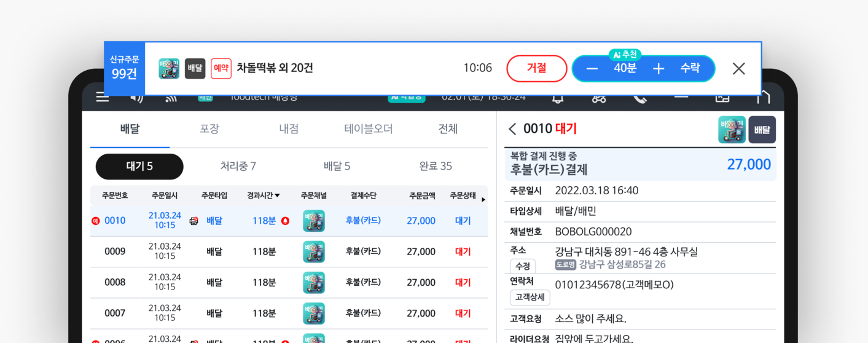Decrease prep time with the minus button
Viewport: 868px width, 343px height.
pos(592,69)
